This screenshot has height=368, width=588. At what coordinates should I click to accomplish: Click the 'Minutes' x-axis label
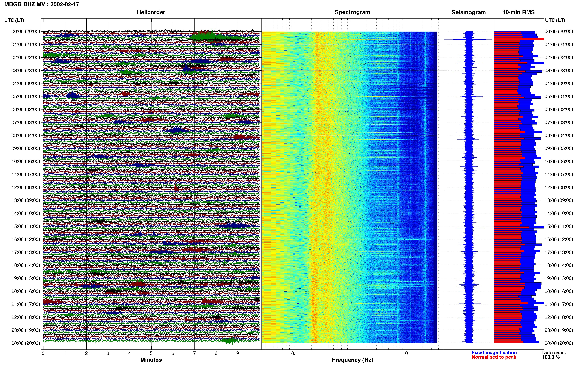[x=151, y=360]
